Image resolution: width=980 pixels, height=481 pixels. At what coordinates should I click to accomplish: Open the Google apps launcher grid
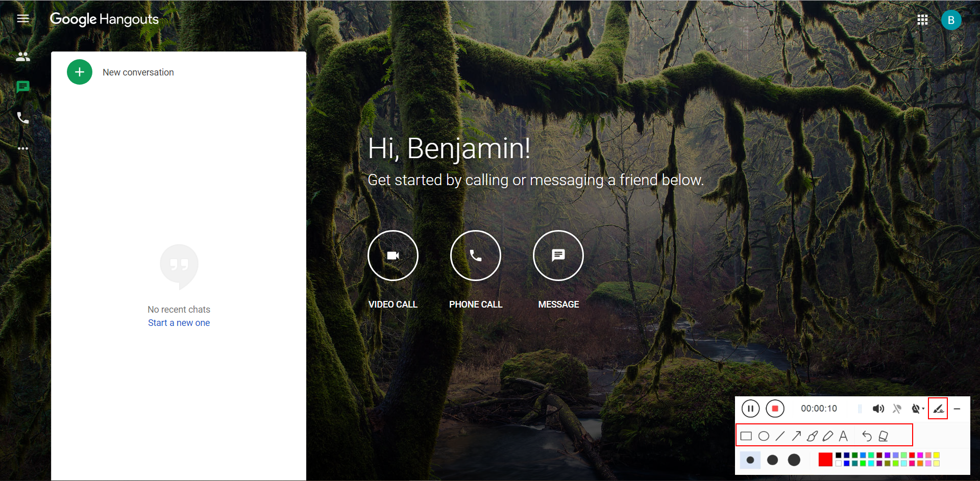[x=923, y=19]
